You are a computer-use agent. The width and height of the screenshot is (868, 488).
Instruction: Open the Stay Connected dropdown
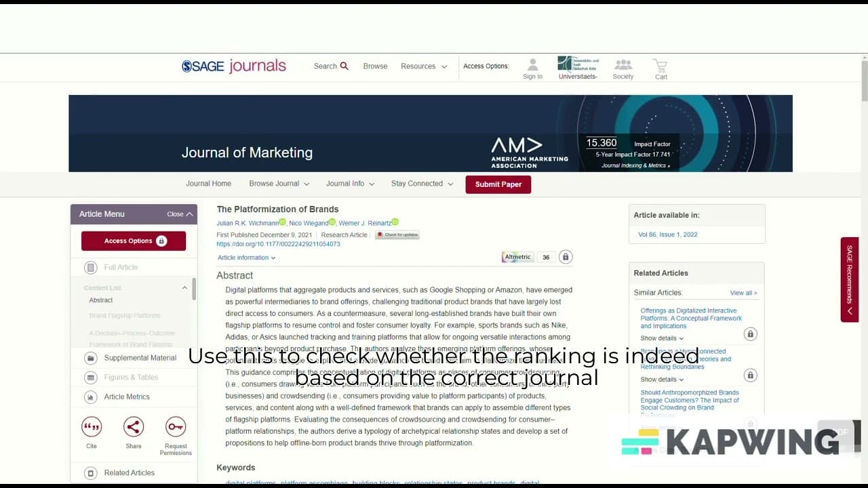click(422, 184)
